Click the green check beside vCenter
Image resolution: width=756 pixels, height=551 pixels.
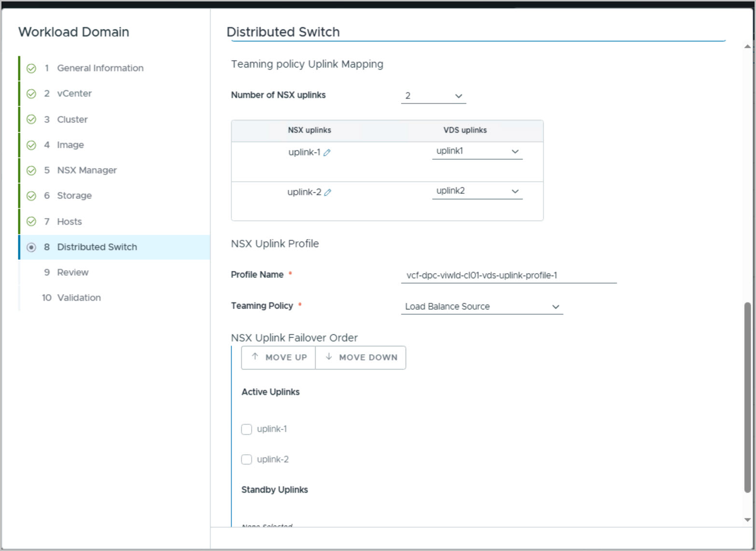pyautogui.click(x=31, y=94)
